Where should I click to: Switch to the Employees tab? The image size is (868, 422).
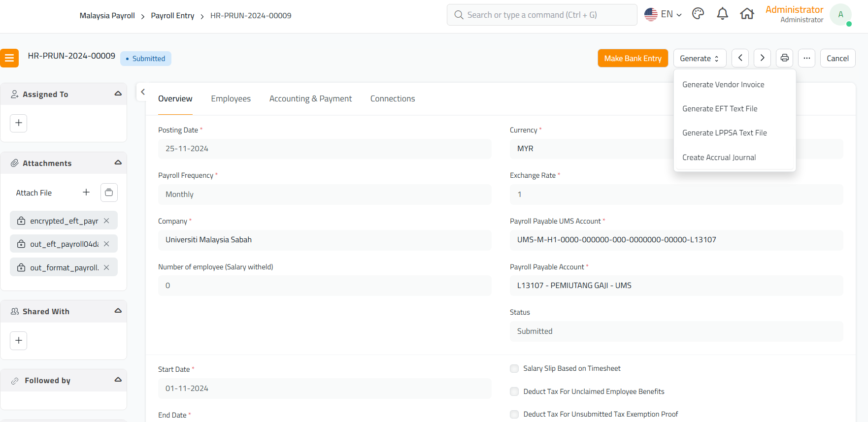[x=231, y=98]
